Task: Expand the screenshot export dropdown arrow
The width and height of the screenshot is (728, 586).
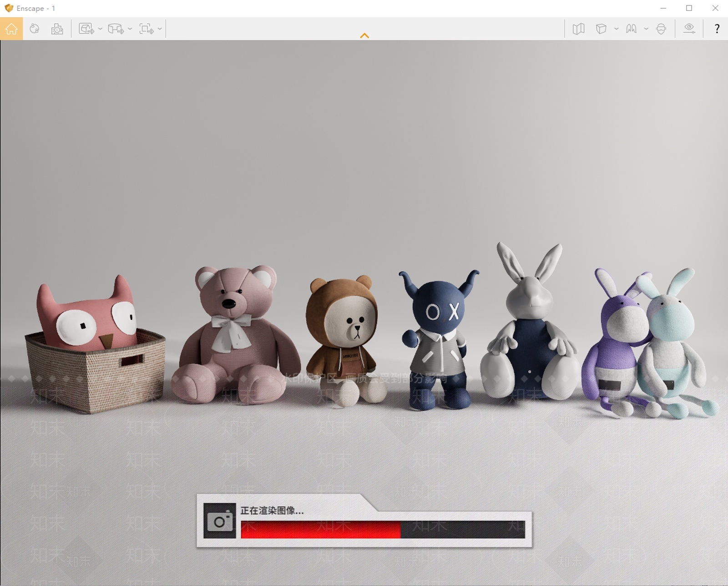Action: click(x=100, y=29)
